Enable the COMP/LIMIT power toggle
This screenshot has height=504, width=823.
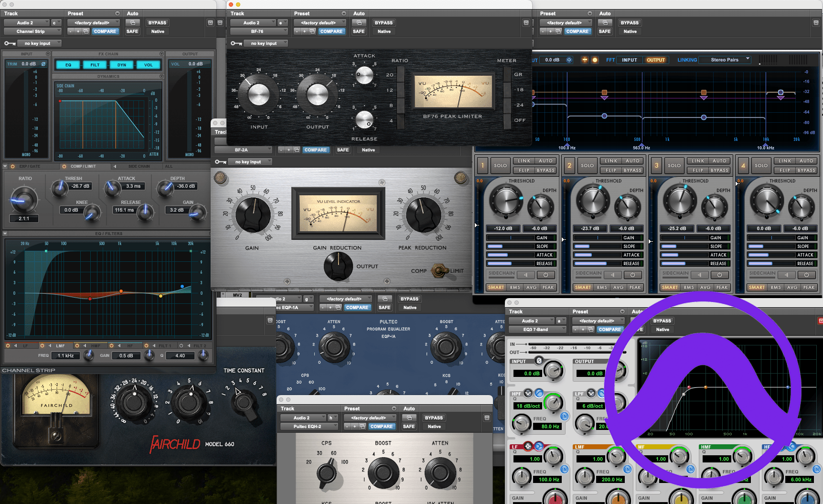[64, 166]
